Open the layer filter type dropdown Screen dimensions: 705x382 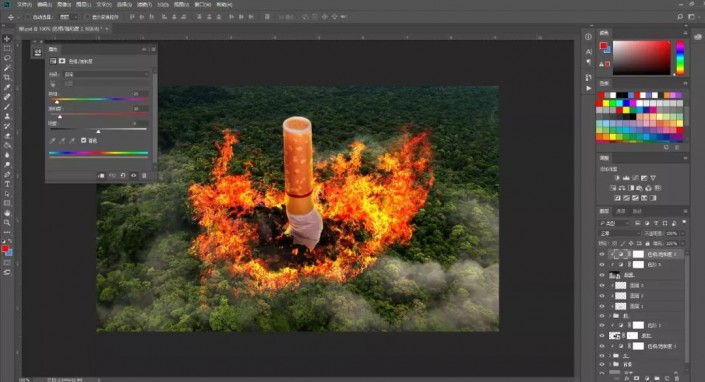pyautogui.click(x=615, y=223)
